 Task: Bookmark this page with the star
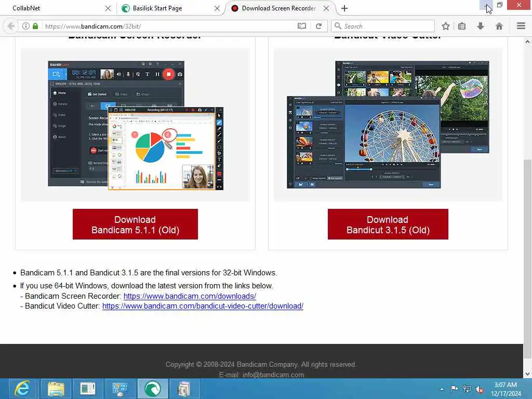[446, 26]
